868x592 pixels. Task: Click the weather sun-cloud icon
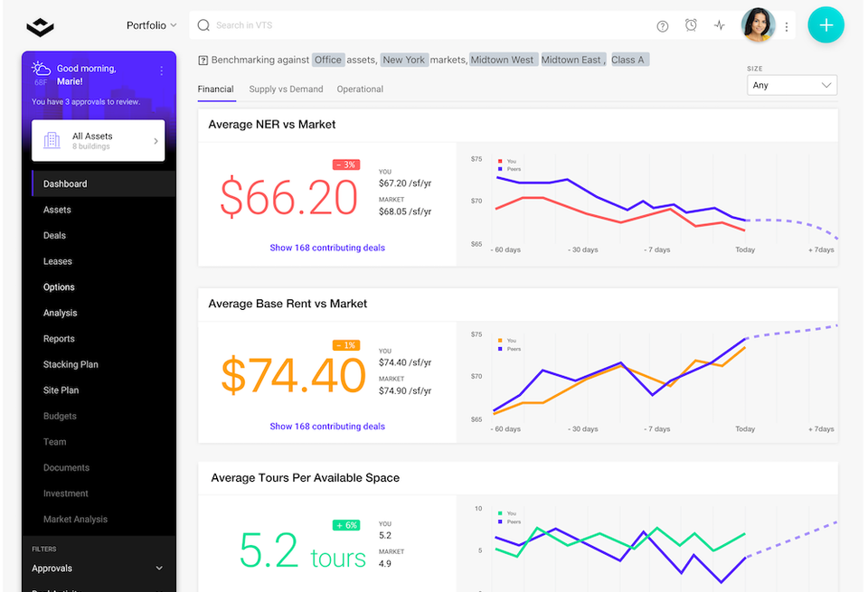coord(41,68)
